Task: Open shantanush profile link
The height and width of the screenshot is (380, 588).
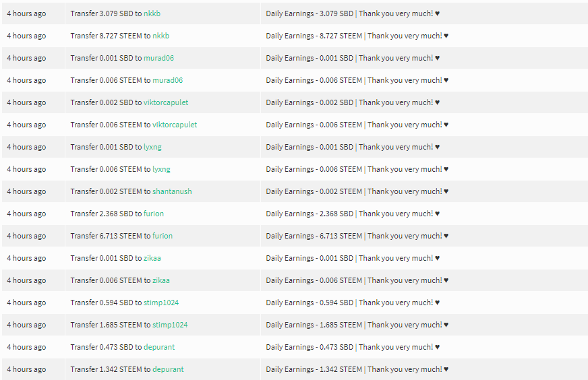Action: [172, 191]
